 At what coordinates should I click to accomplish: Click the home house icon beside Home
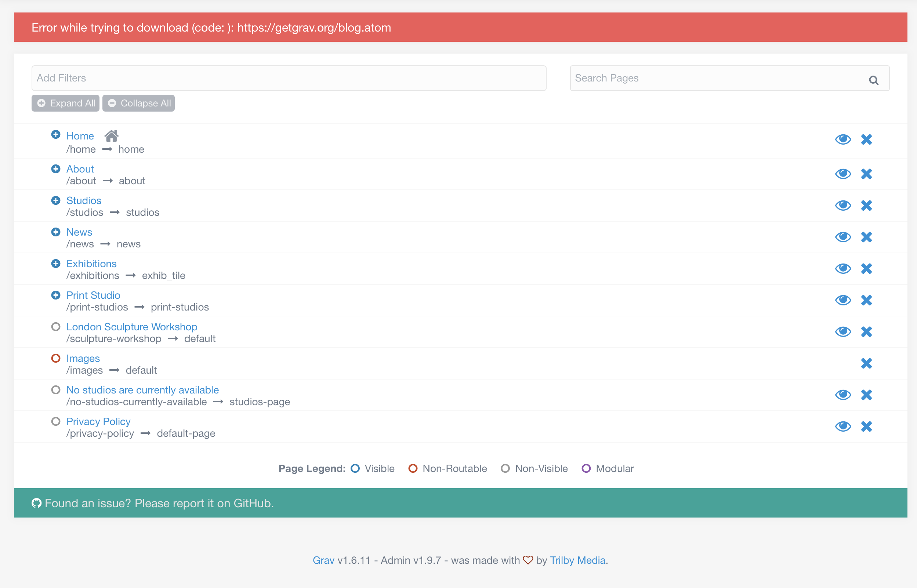click(112, 135)
